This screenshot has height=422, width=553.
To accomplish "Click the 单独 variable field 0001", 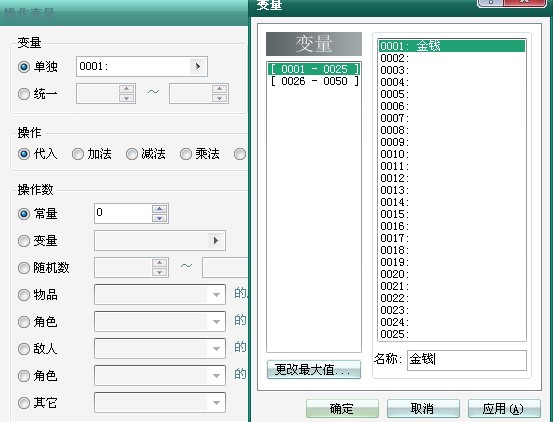I will point(133,66).
